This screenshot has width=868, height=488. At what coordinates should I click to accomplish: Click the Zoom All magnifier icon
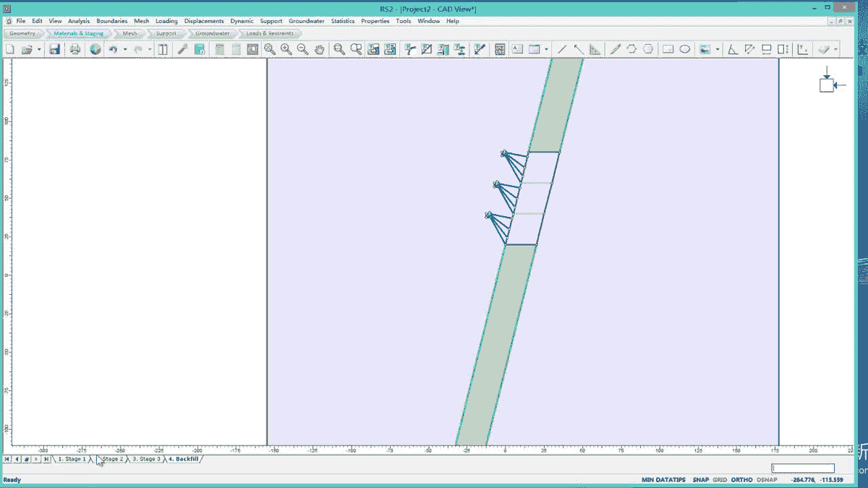[x=269, y=49]
